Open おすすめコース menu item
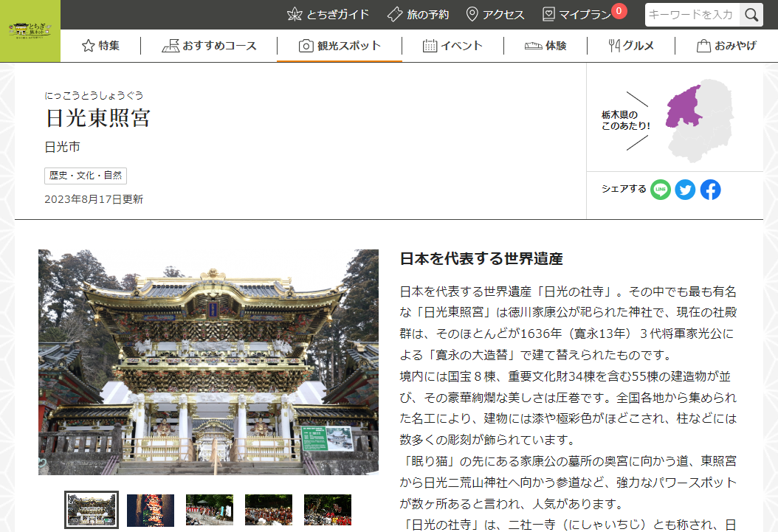This screenshot has height=532, width=778. tap(209, 46)
